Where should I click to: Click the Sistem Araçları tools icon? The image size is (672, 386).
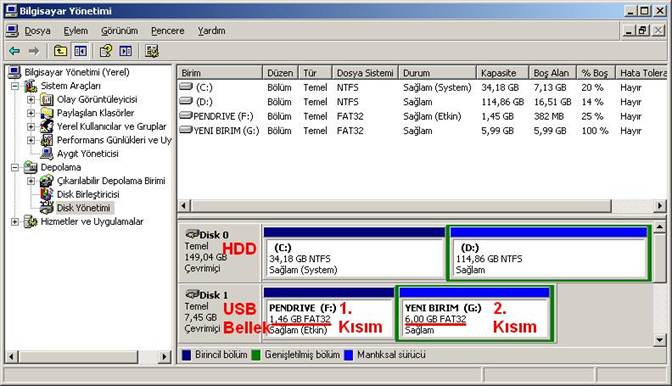click(x=30, y=86)
